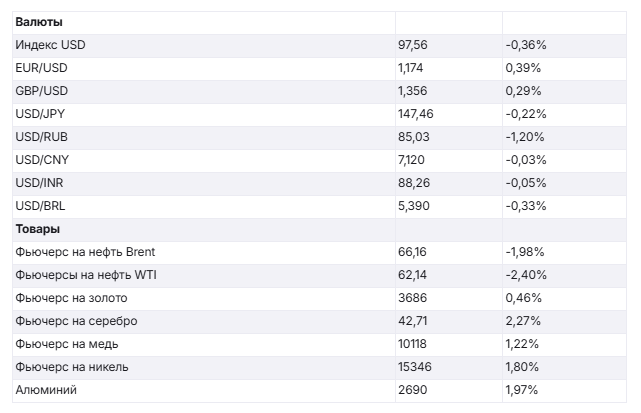
Task: Select Фьючерс на никель row label
Action: pos(72,367)
